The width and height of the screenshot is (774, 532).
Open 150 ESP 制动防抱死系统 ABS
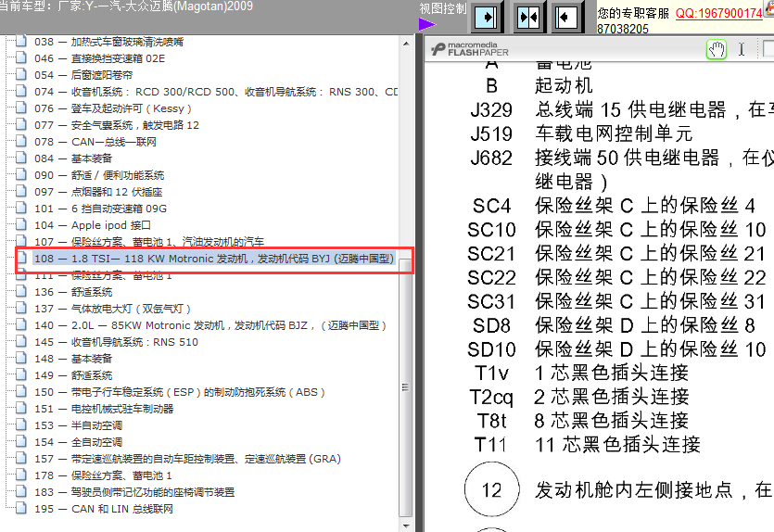point(180,392)
